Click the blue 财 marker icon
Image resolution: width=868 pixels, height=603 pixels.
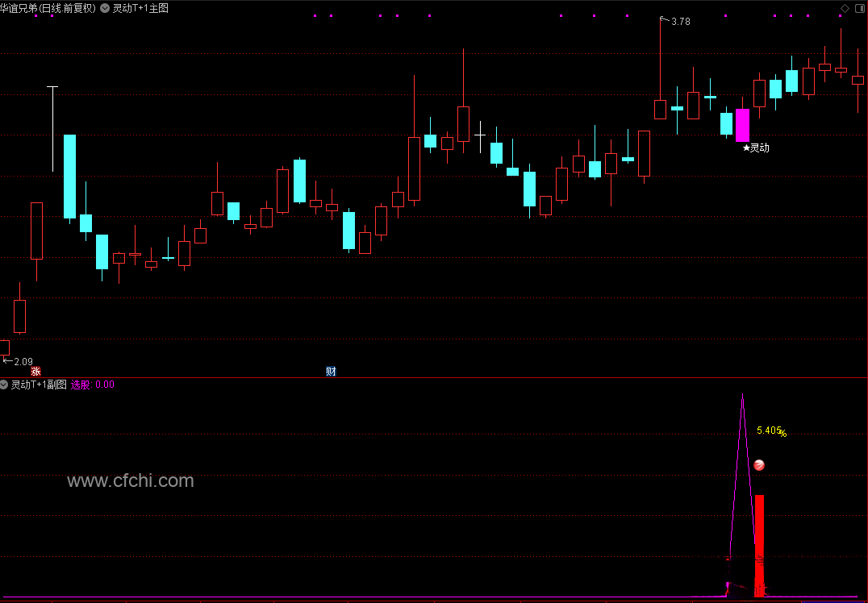[331, 371]
